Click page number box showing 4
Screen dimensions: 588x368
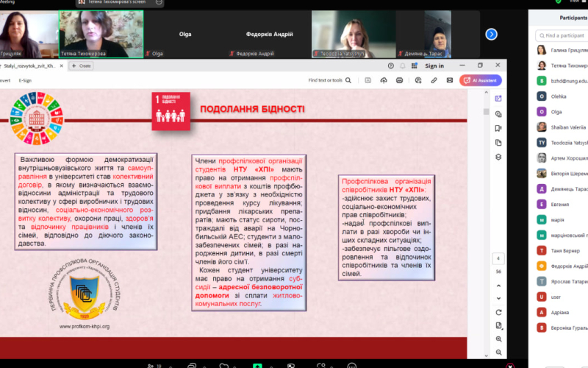(x=498, y=258)
